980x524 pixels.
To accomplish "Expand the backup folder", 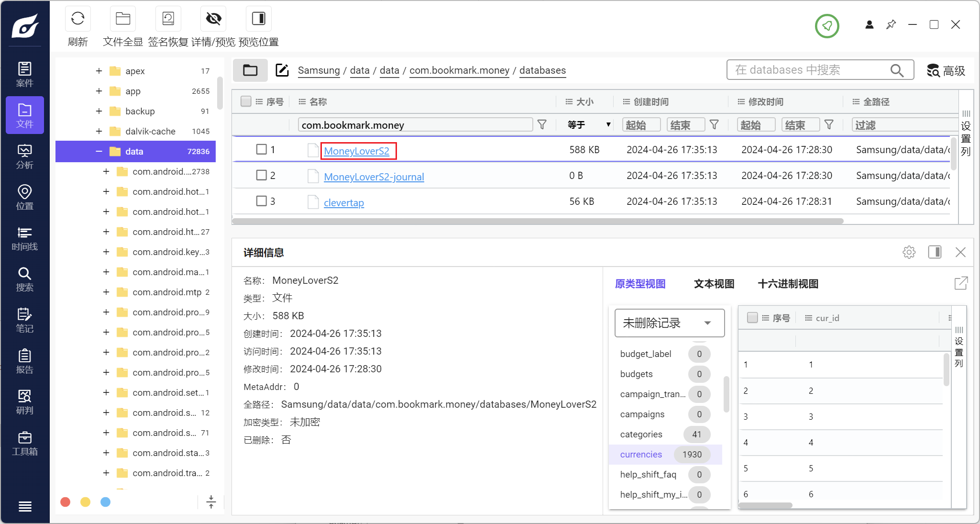I will [x=99, y=111].
